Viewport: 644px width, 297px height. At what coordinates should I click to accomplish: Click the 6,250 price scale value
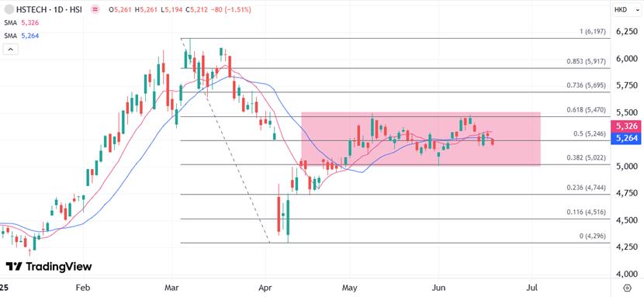point(627,32)
